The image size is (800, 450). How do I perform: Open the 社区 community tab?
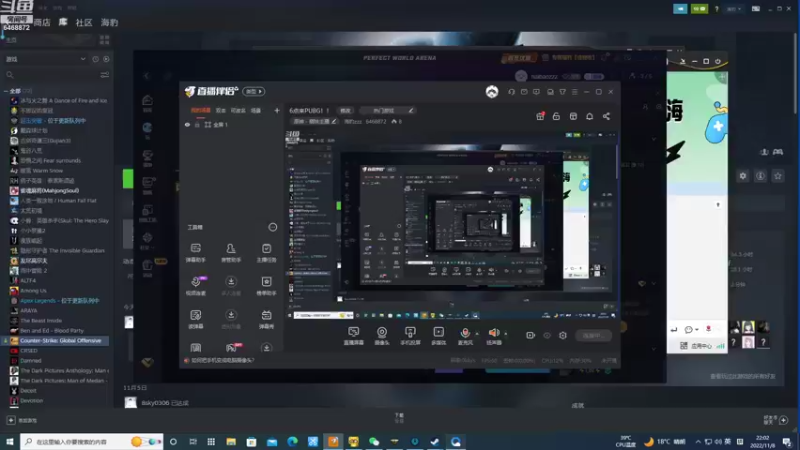84,22
